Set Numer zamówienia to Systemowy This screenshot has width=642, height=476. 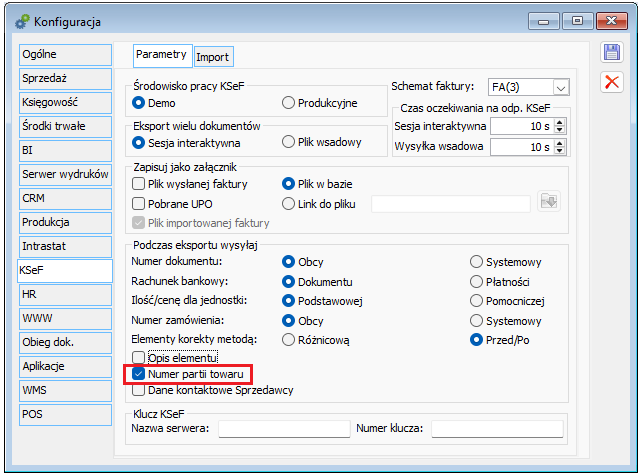476,320
